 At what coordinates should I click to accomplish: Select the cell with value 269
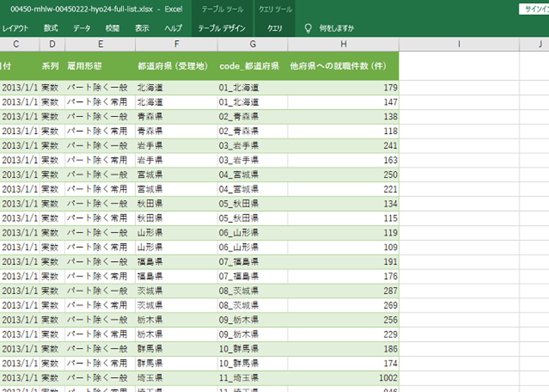343,305
